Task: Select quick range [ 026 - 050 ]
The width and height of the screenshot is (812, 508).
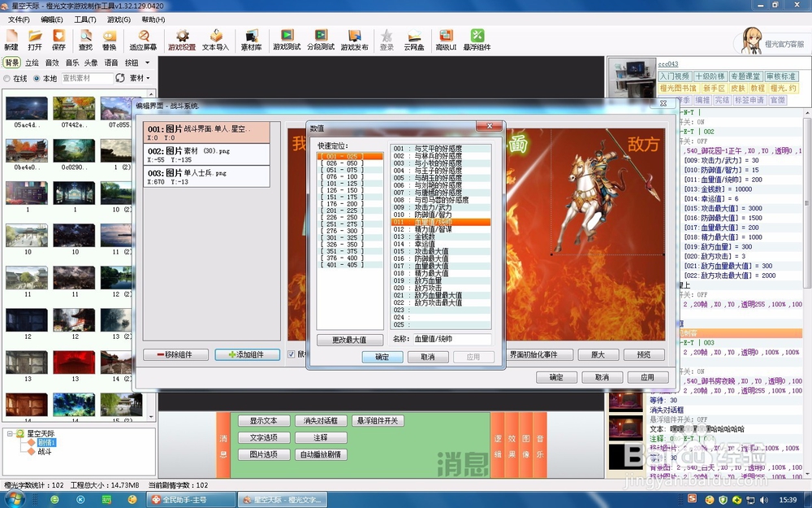Action: click(349, 163)
